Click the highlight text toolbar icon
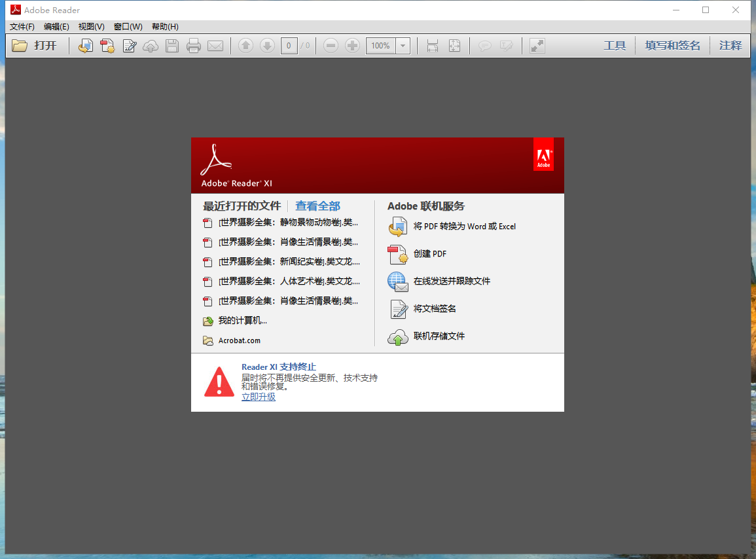 [x=506, y=46]
